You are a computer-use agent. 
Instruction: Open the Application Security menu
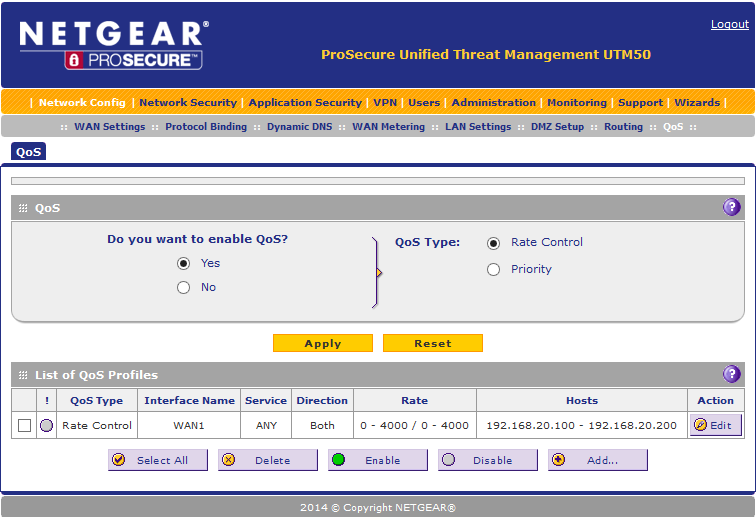pyautogui.click(x=305, y=102)
